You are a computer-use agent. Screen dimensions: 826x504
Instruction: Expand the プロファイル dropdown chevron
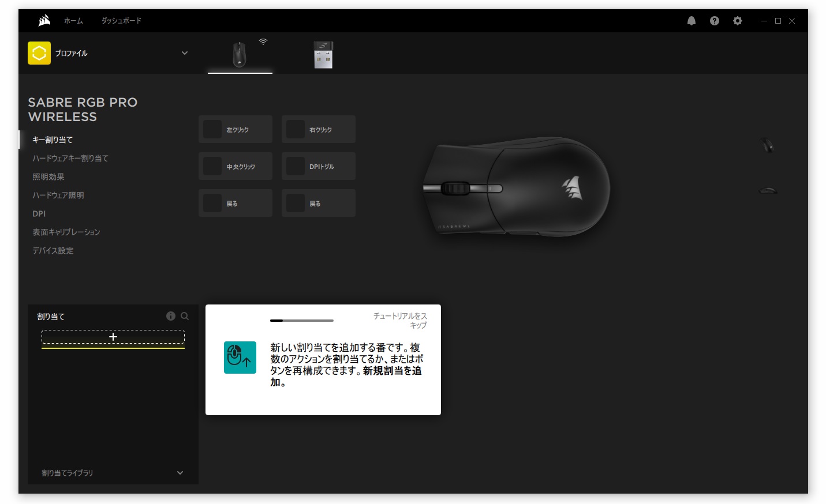[185, 53]
